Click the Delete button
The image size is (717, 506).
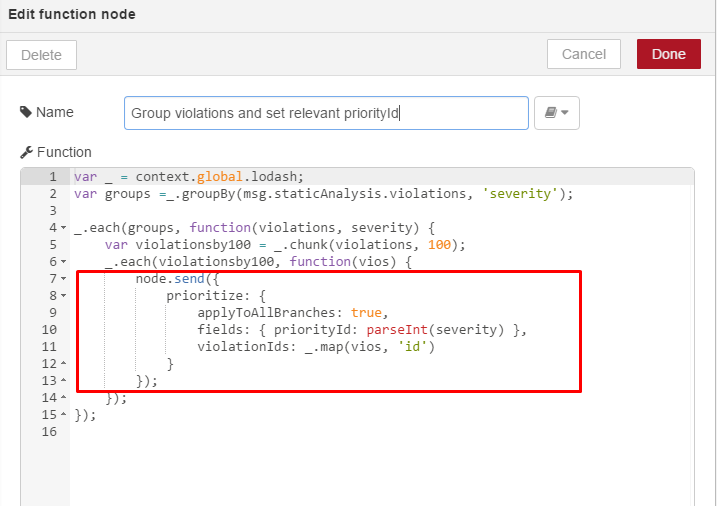point(41,55)
